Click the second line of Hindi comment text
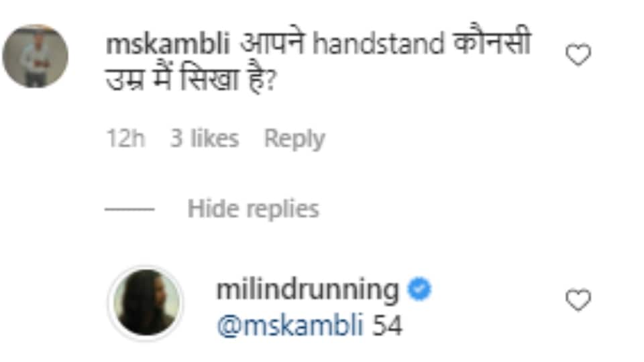 191,79
